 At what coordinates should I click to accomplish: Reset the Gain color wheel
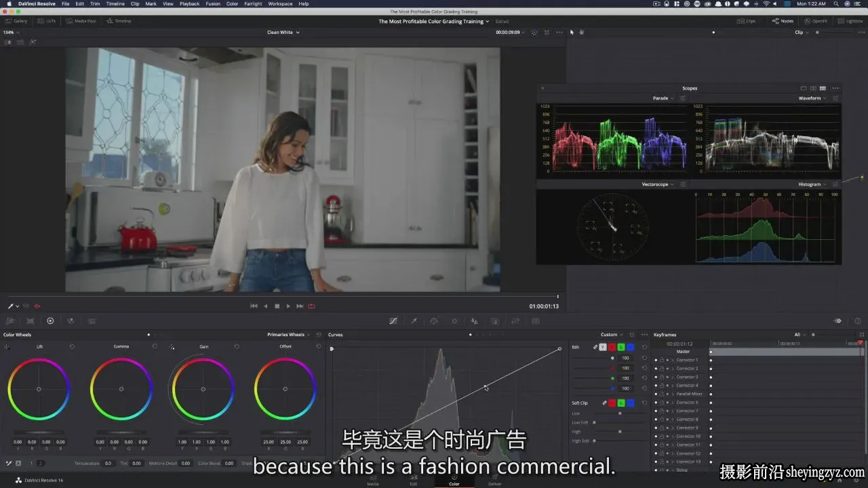[x=237, y=346]
